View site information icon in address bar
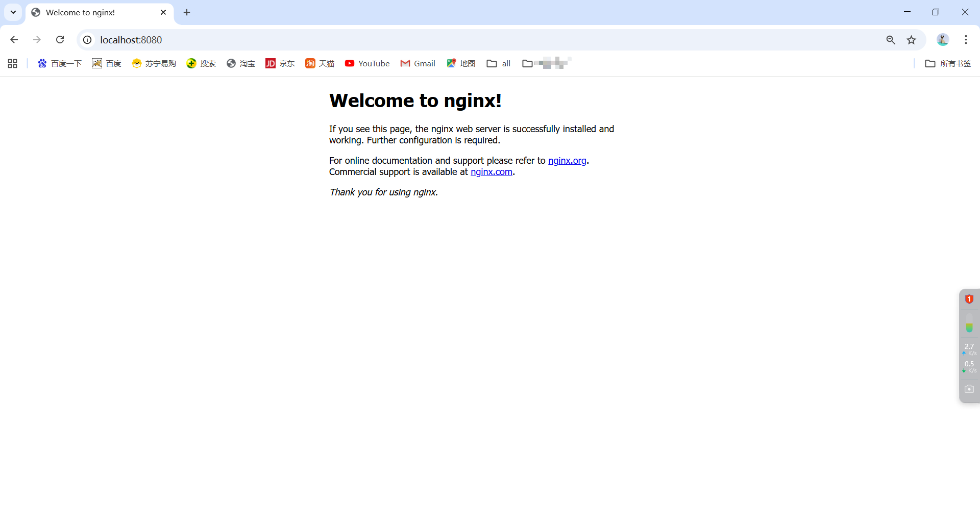980x525 pixels. coord(87,40)
